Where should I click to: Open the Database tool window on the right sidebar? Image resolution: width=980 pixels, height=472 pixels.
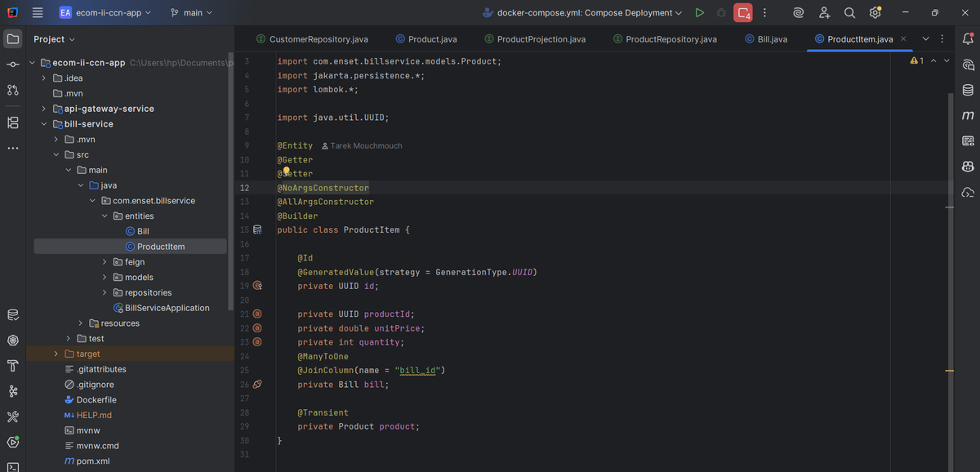tap(968, 90)
